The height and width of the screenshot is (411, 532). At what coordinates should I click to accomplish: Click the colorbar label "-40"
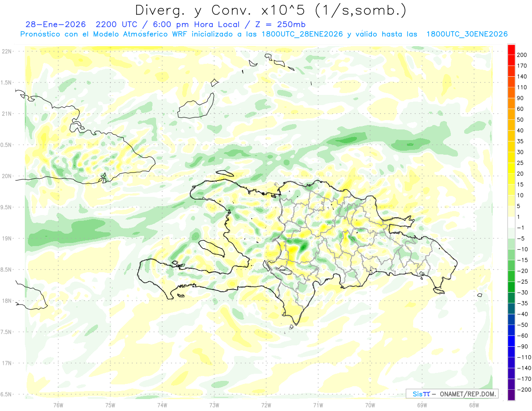click(x=523, y=314)
